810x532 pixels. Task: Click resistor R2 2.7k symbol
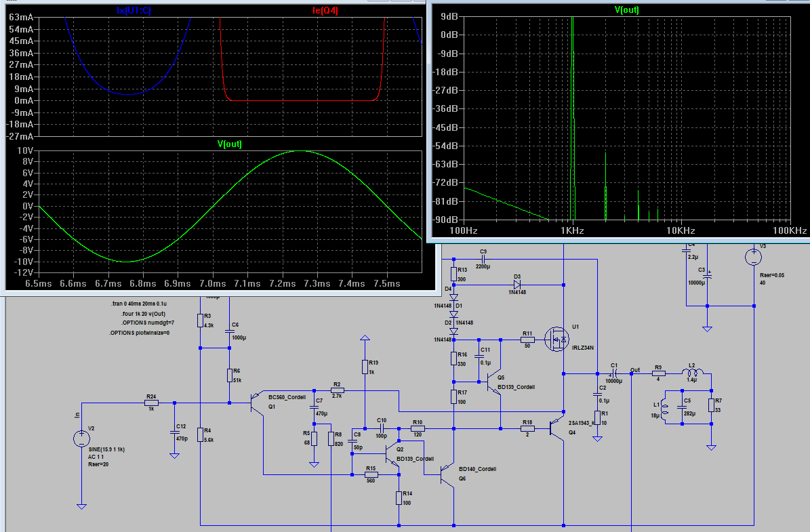(x=337, y=390)
